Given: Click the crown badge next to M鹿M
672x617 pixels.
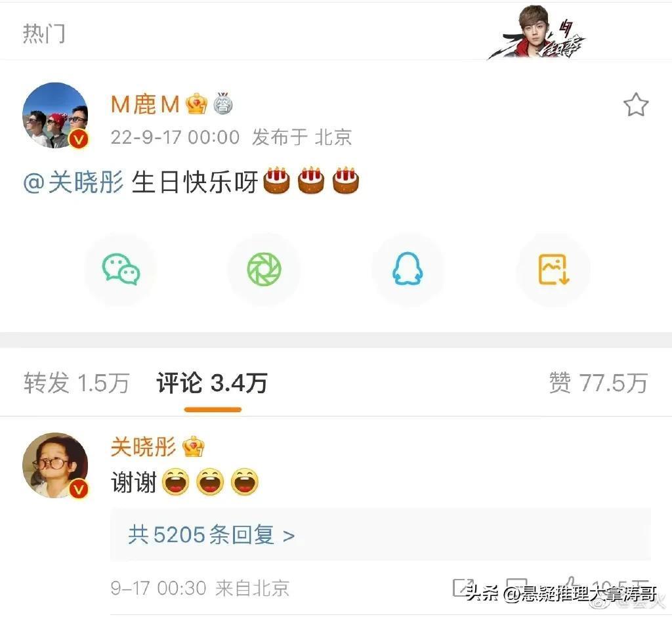Looking at the screenshot, I should 196,104.
